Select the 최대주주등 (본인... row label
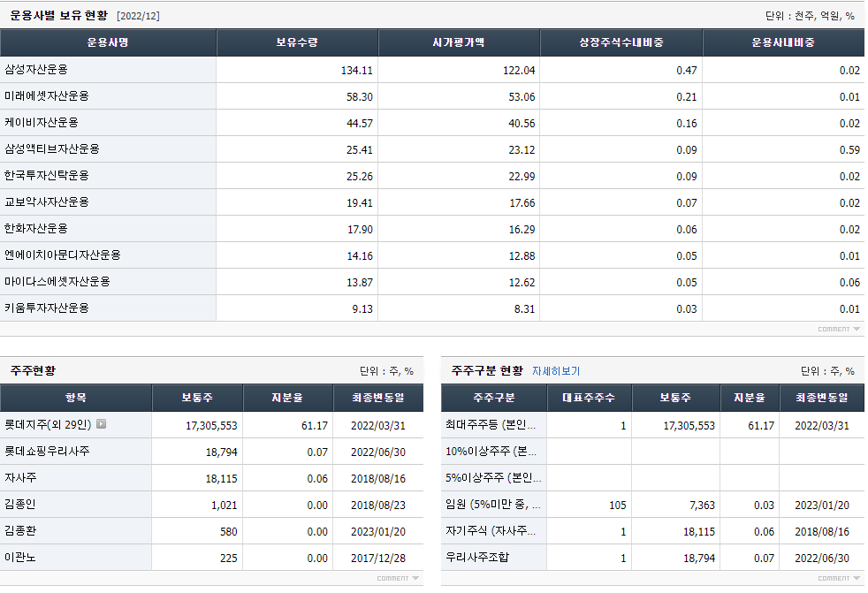The width and height of the screenshot is (868, 593). pyautogui.click(x=491, y=425)
